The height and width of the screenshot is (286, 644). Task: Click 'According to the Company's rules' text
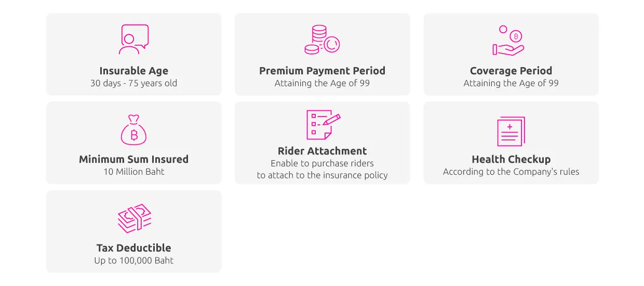click(511, 172)
